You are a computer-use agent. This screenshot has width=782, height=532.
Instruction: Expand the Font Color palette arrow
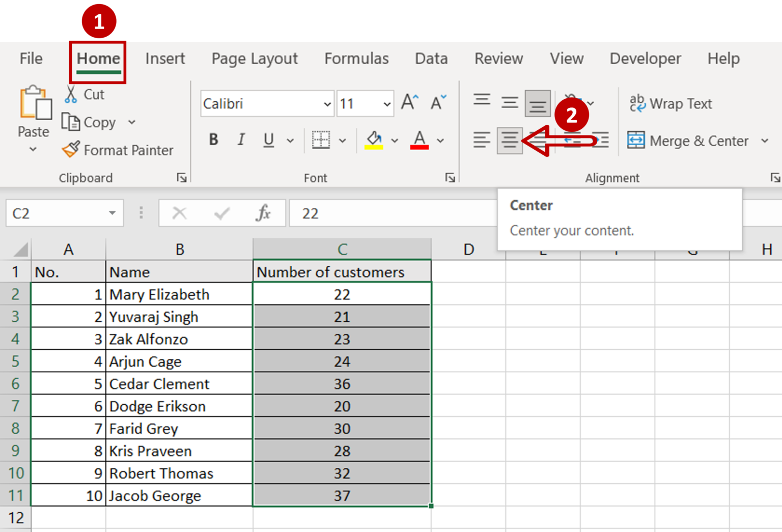(440, 141)
